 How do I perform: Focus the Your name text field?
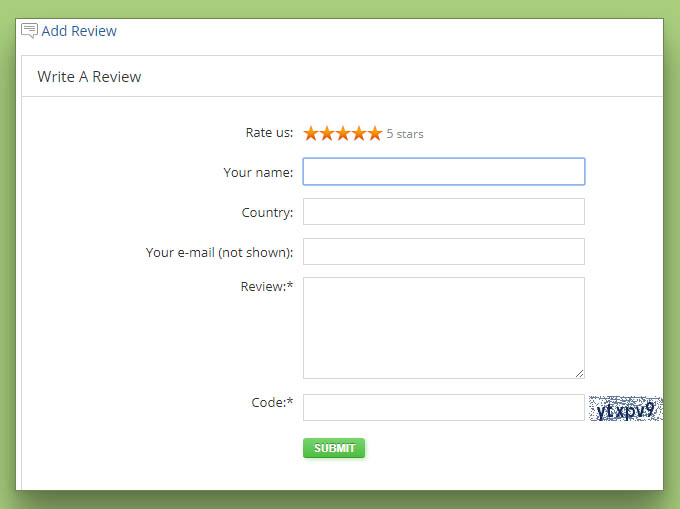coord(443,172)
